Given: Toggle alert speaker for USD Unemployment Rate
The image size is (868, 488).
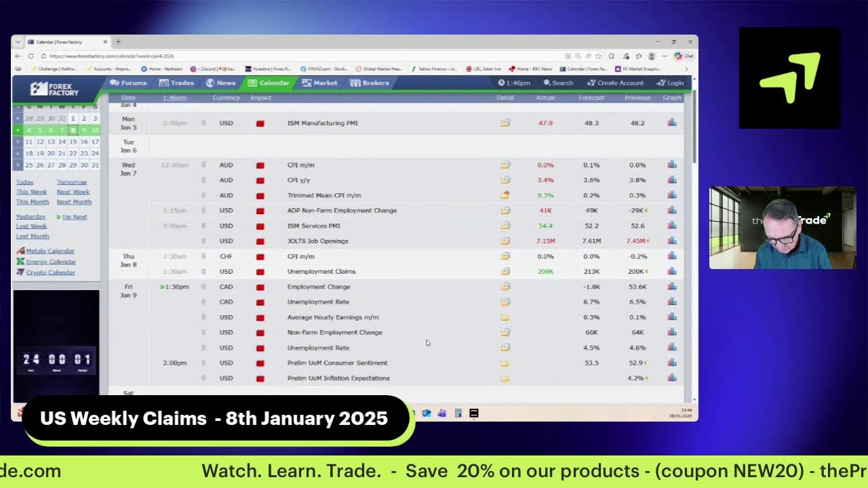Looking at the screenshot, I should pos(203,348).
